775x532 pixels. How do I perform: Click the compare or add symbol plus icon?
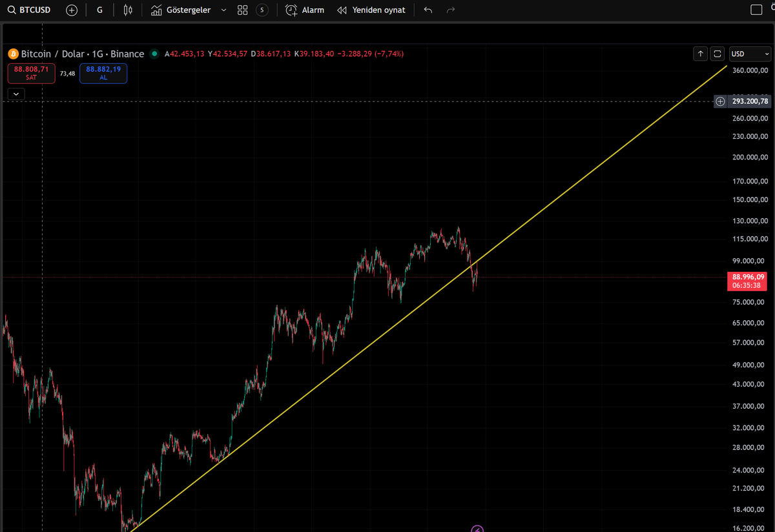[72, 10]
